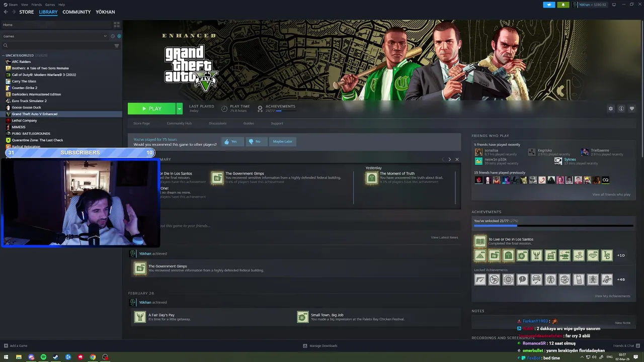The image size is (644, 362).
Task: Go to next activity summary card
Action: 450,159
